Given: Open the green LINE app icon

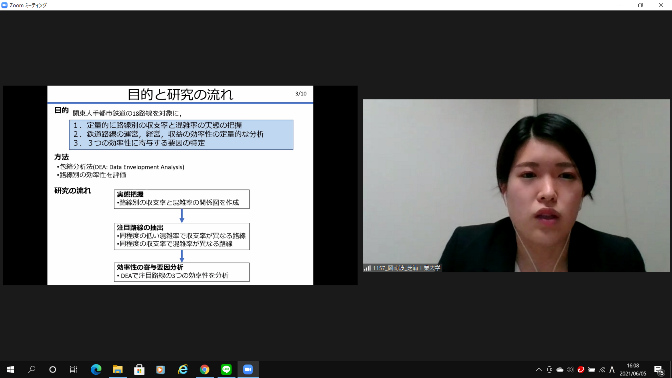Looking at the screenshot, I should (x=226, y=369).
